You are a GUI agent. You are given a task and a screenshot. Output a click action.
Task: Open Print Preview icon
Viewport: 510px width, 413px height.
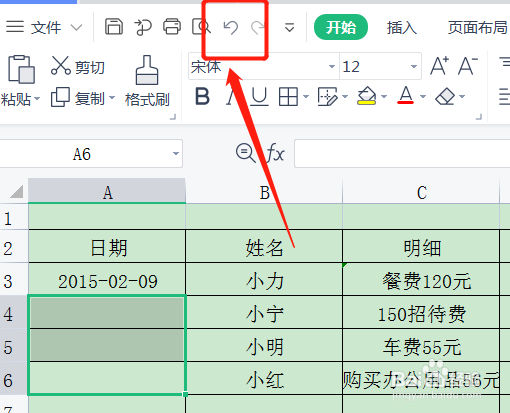point(201,27)
